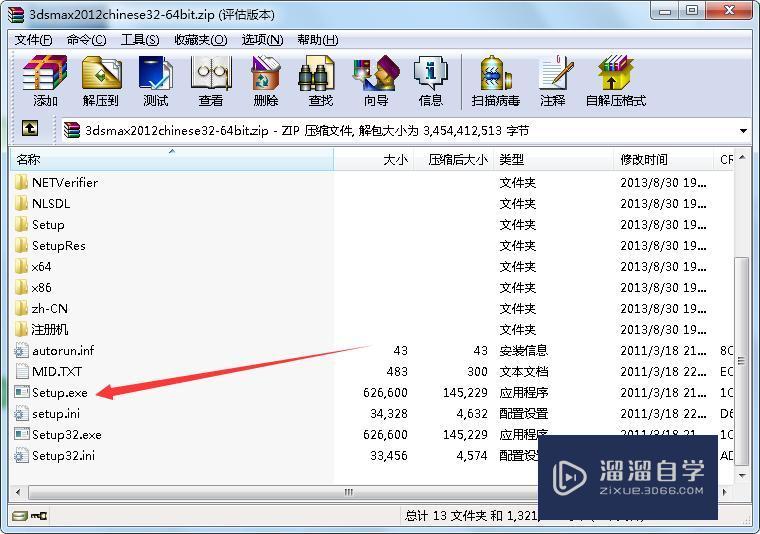Sort by Type (类型) column header

click(554, 159)
